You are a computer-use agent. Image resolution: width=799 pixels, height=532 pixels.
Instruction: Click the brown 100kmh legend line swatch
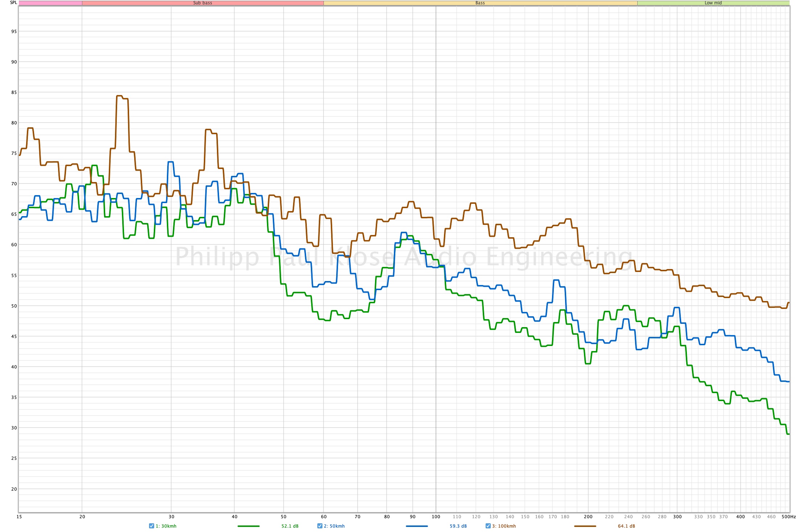point(585,526)
